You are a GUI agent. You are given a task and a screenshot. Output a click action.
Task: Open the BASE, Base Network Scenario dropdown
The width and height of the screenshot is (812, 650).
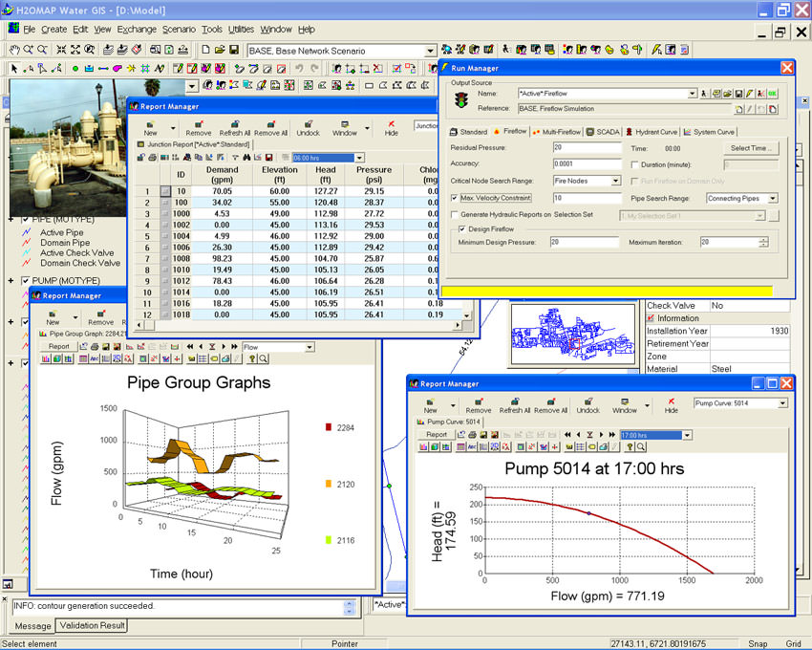[430, 51]
